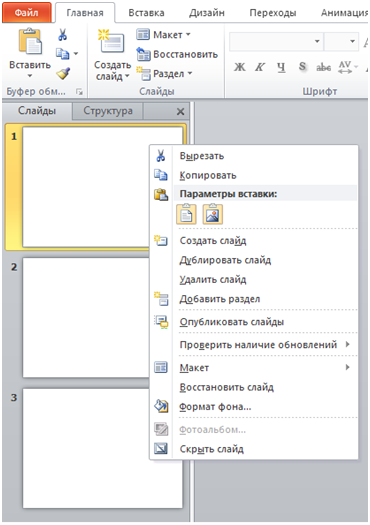
Task: Choose Удалить слайд from the context menu
Action: (x=254, y=280)
